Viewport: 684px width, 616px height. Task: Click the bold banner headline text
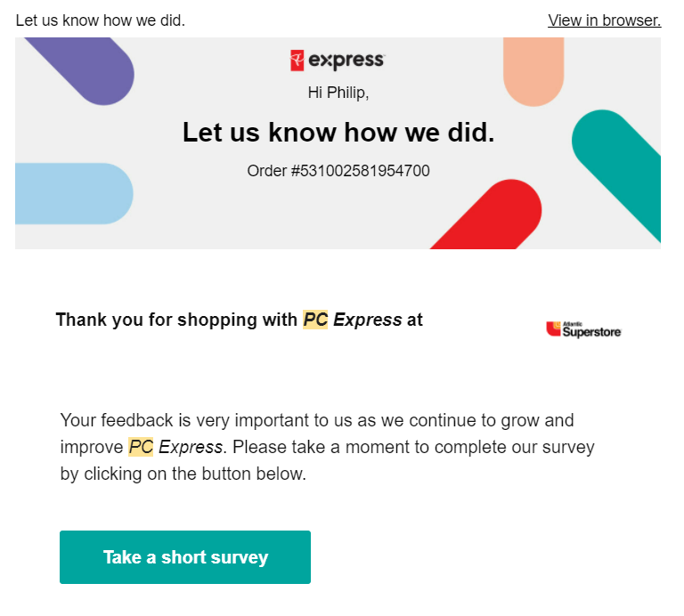pos(338,133)
